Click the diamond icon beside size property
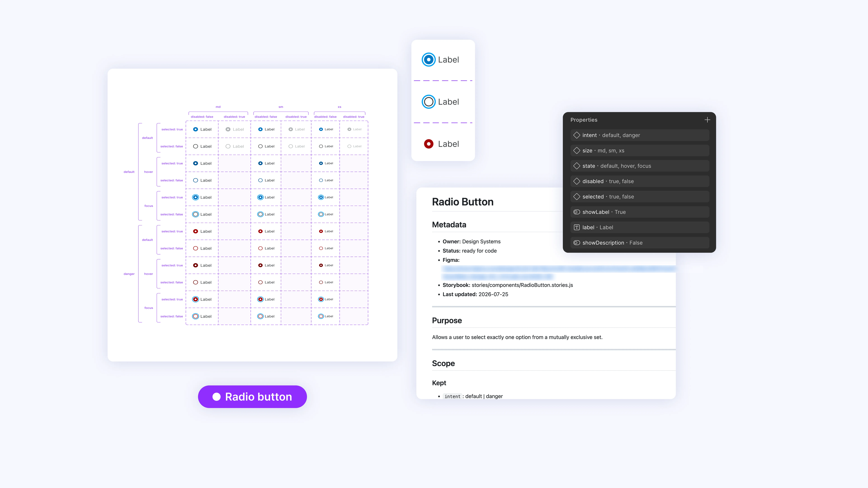 tap(577, 151)
